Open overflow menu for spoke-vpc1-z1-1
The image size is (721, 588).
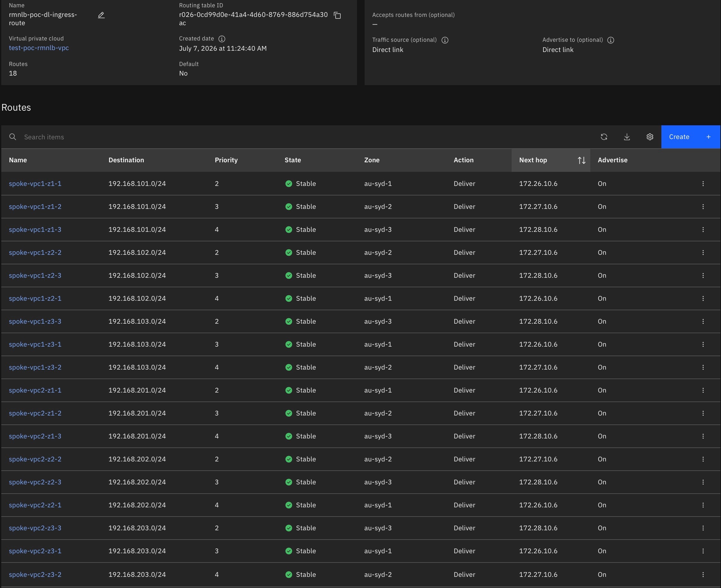click(703, 184)
